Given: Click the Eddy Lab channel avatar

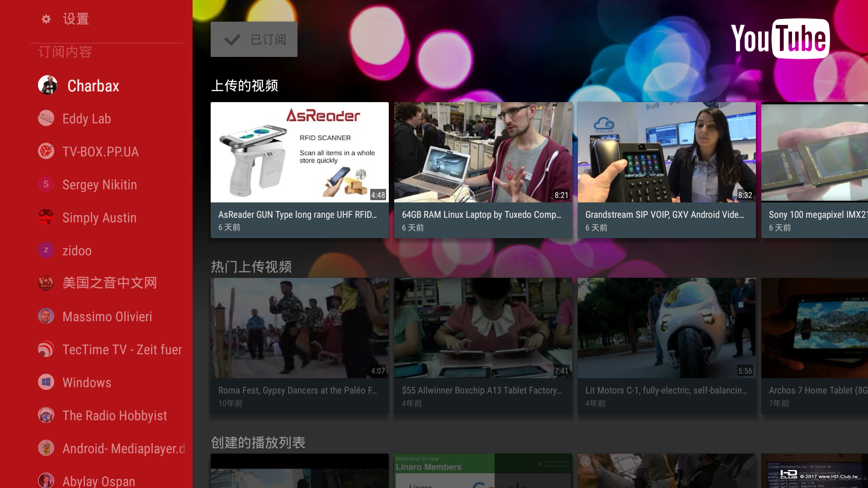Looking at the screenshot, I should point(46,118).
